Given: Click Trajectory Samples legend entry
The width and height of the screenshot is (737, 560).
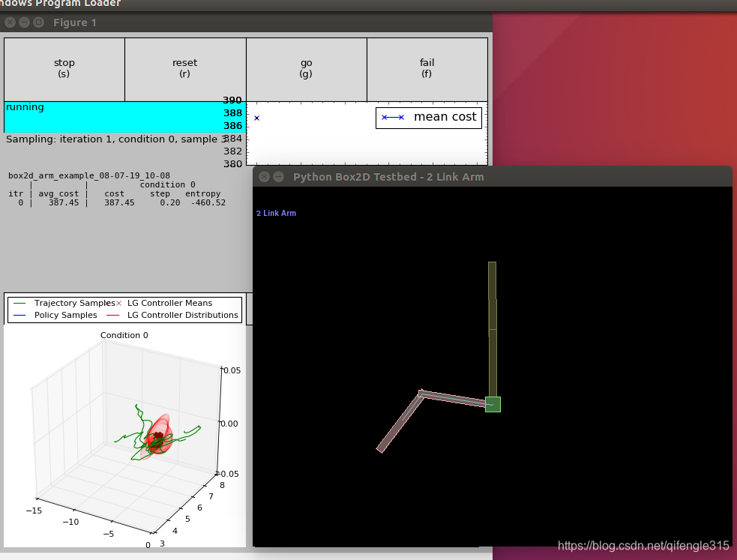Looking at the screenshot, I should tap(64, 303).
